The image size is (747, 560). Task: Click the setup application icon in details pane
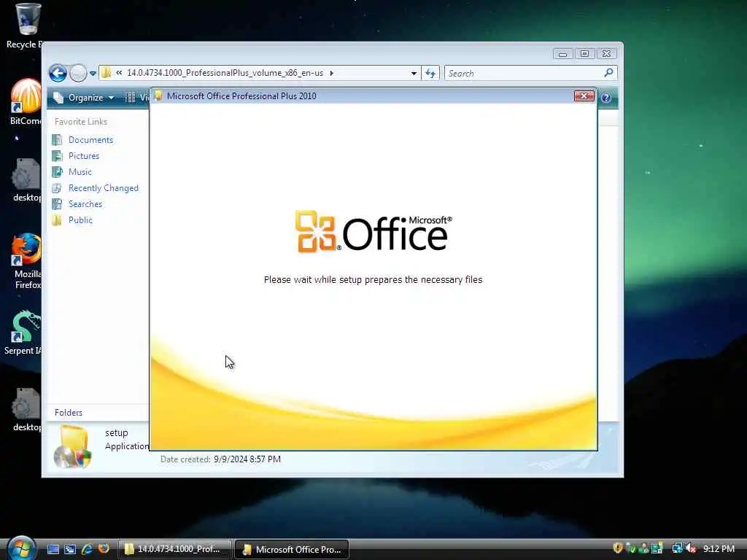click(72, 447)
